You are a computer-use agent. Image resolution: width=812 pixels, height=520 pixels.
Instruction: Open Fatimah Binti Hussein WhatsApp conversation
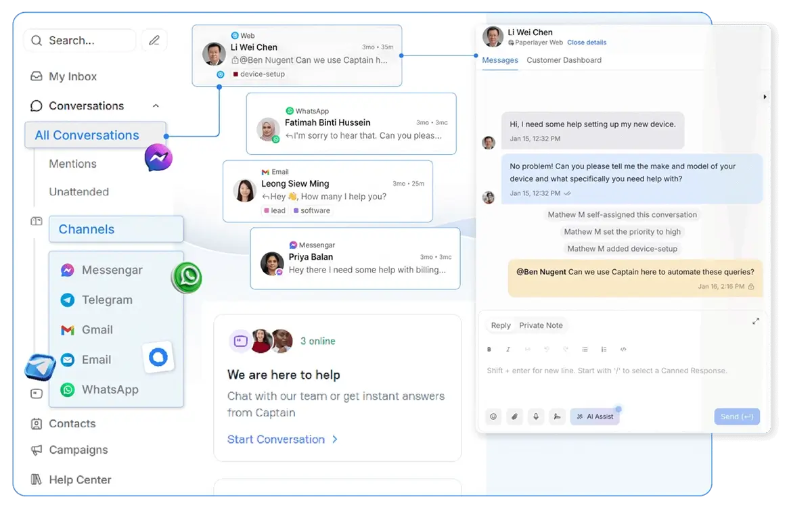point(351,124)
